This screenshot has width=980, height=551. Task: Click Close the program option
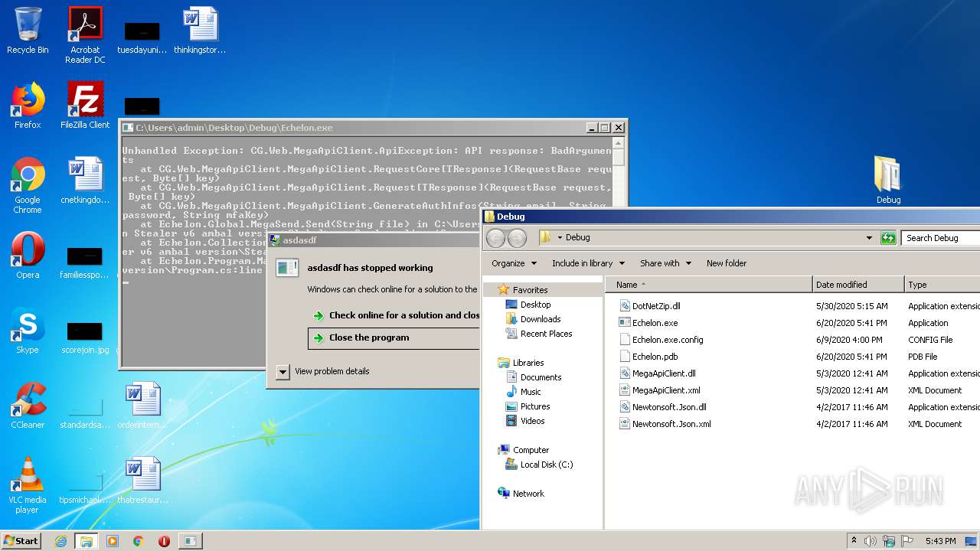pyautogui.click(x=394, y=337)
